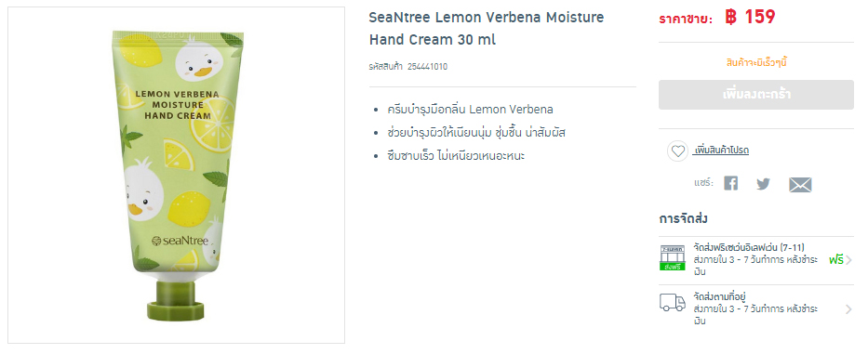Click the grayed add-to-cart button
This screenshot has height=354, width=868.
click(x=756, y=95)
